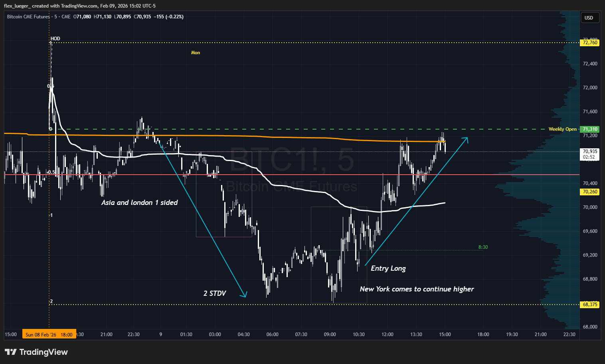Click the upward blue arrow's arrowhead

coord(466,139)
